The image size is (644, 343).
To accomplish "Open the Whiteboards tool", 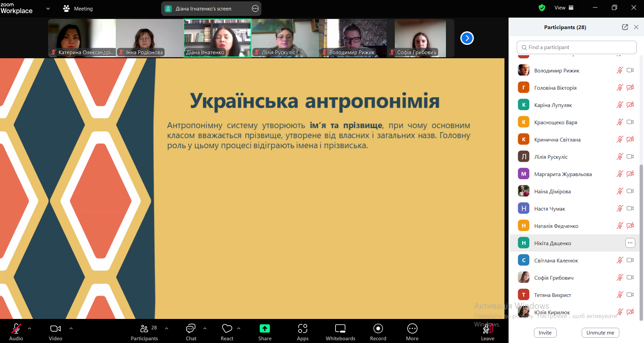I will coord(340,329).
